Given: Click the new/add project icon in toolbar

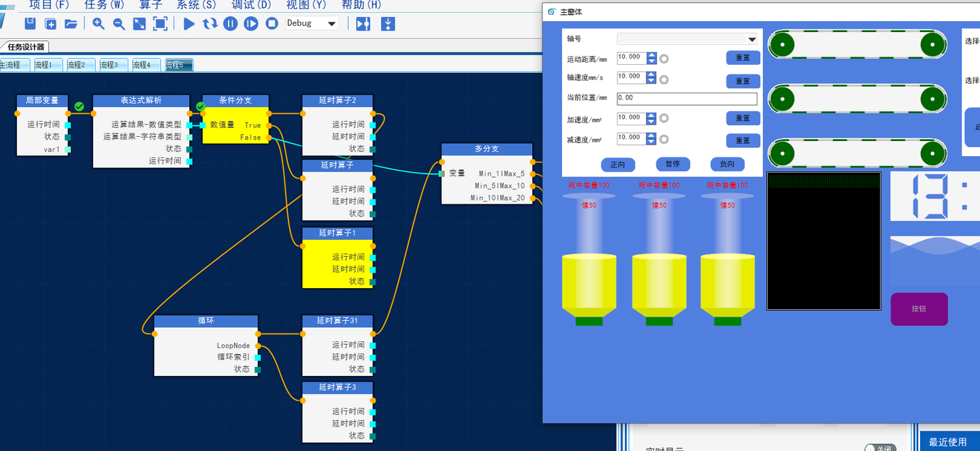Looking at the screenshot, I should [x=50, y=24].
